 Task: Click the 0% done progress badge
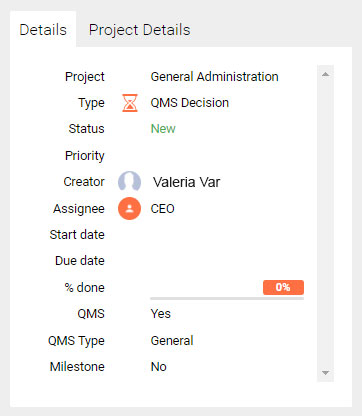coord(283,287)
